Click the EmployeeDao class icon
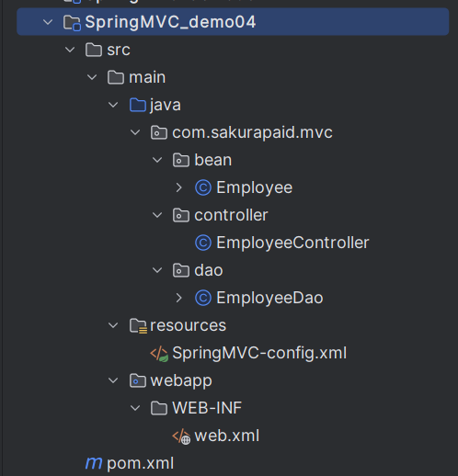This screenshot has width=458, height=476. tap(203, 298)
